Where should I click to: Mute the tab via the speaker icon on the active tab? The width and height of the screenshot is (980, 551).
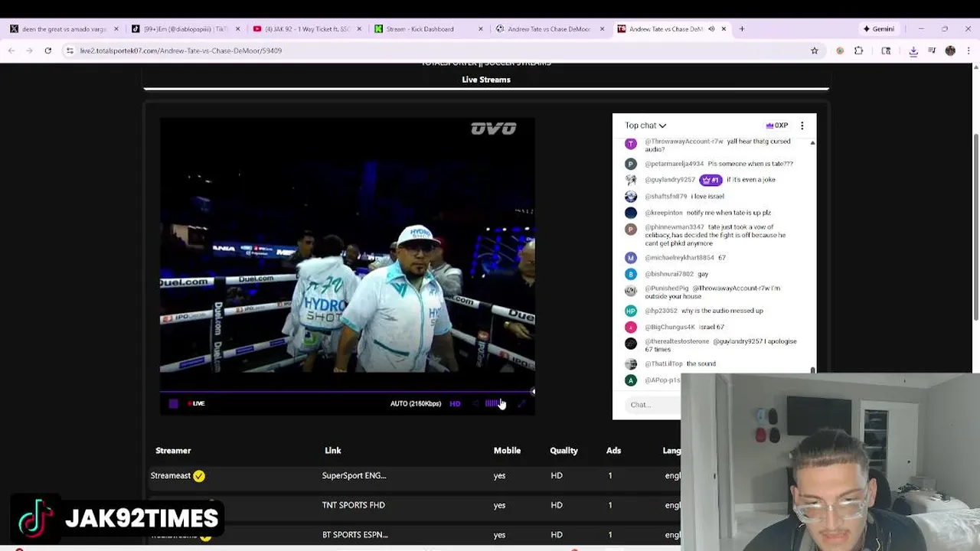click(x=711, y=29)
